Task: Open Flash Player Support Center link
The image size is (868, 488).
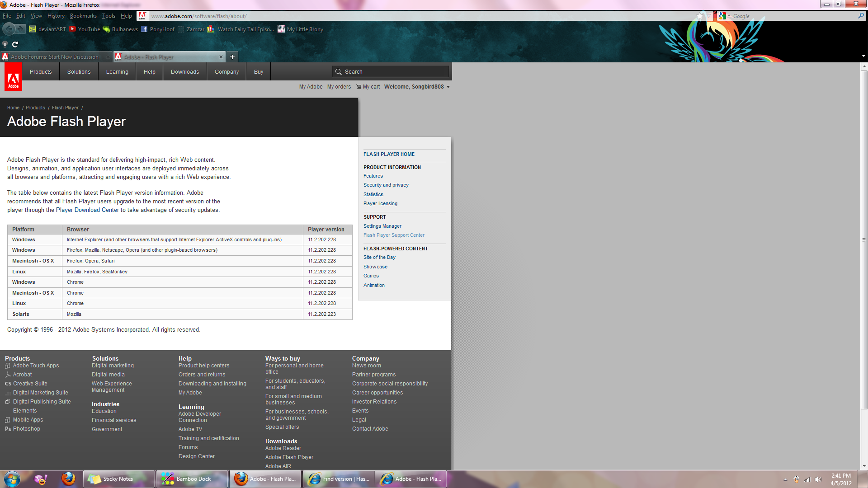Action: point(394,235)
